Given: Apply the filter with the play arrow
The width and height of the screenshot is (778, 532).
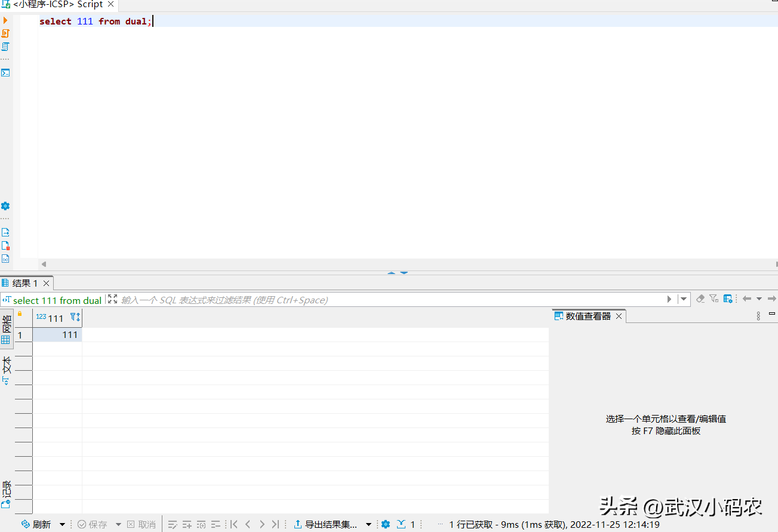Looking at the screenshot, I should tap(669, 299).
